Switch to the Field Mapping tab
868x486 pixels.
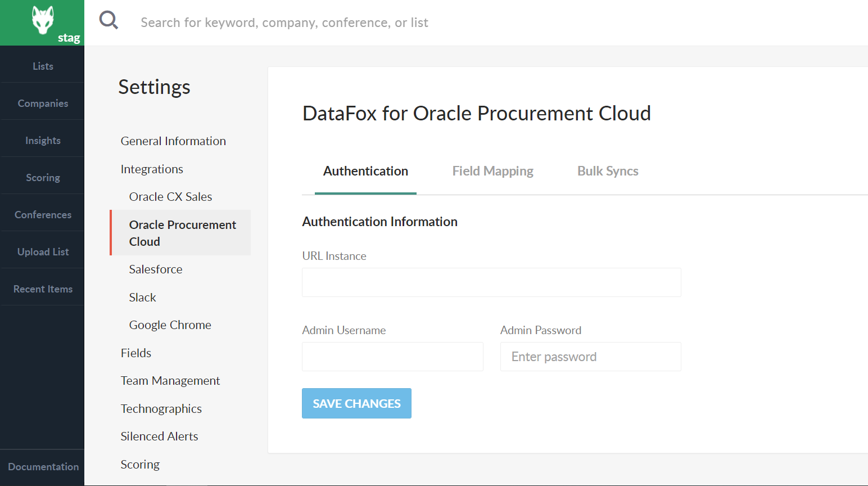[x=492, y=171]
